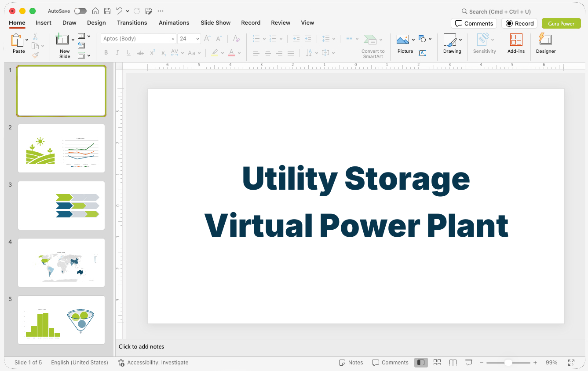The width and height of the screenshot is (588, 371).
Task: Open the Slide Show tab
Action: (x=215, y=23)
